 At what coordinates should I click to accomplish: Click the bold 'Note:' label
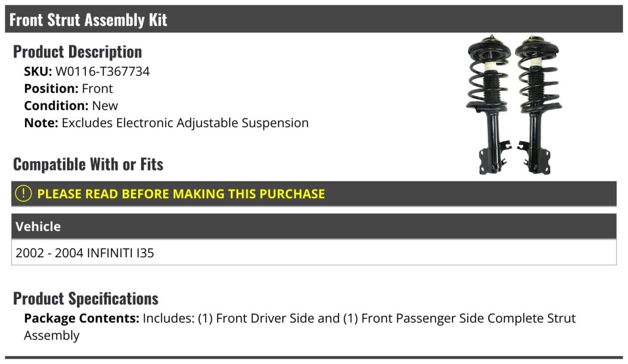[x=41, y=123]
